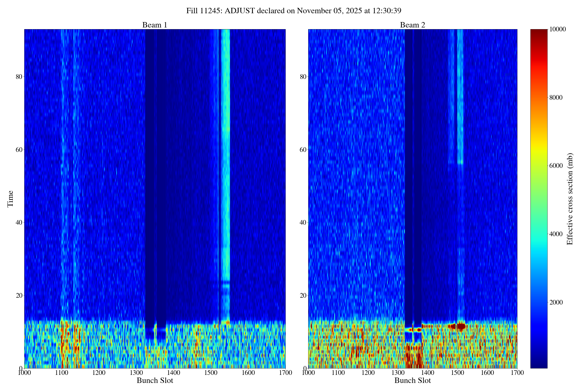The height and width of the screenshot is (392, 588).
Task: Click the 6000 tick label on colorbar
Action: [x=556, y=166]
